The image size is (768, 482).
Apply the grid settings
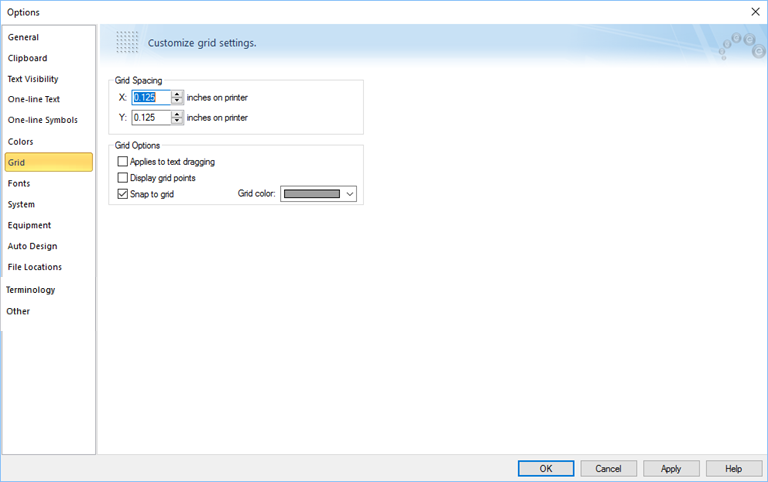[x=671, y=468]
